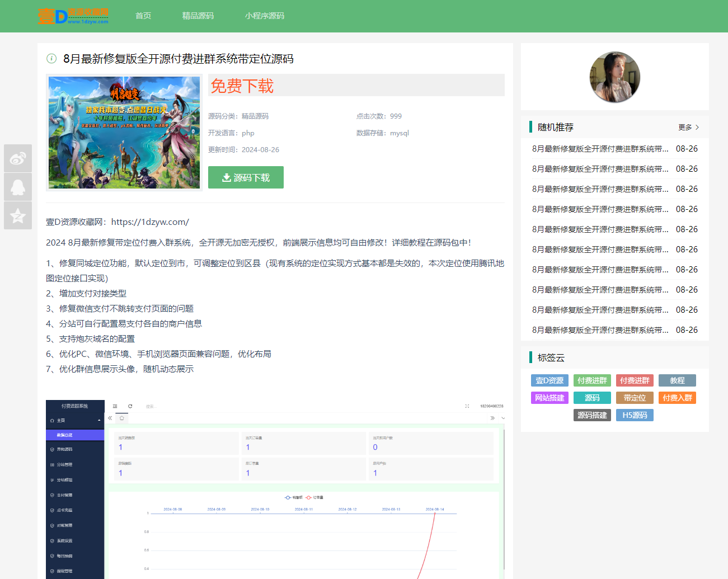Click the home icon tab in the preview
Viewport: 728px width, 579px height.
[x=121, y=417]
